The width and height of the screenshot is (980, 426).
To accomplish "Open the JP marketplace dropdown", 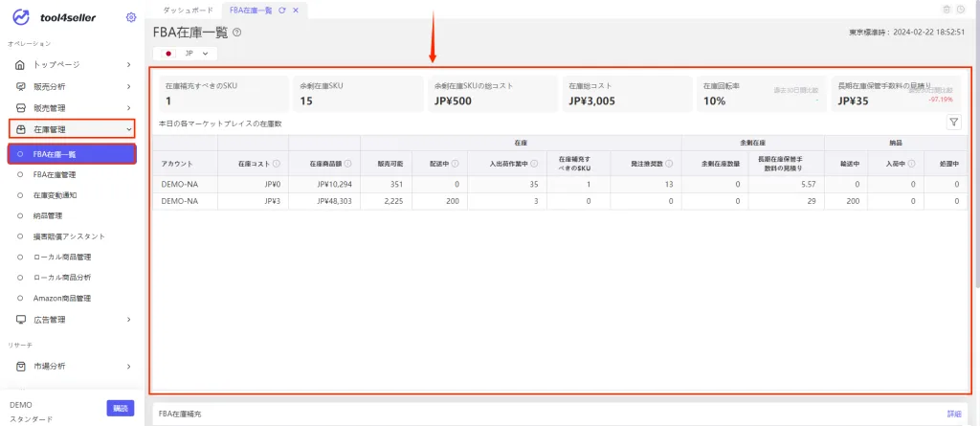I will (x=185, y=54).
